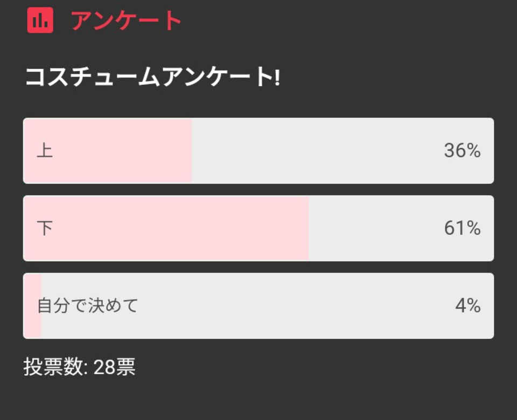Select the コスチュームアンケート! poll question title

coord(152,76)
